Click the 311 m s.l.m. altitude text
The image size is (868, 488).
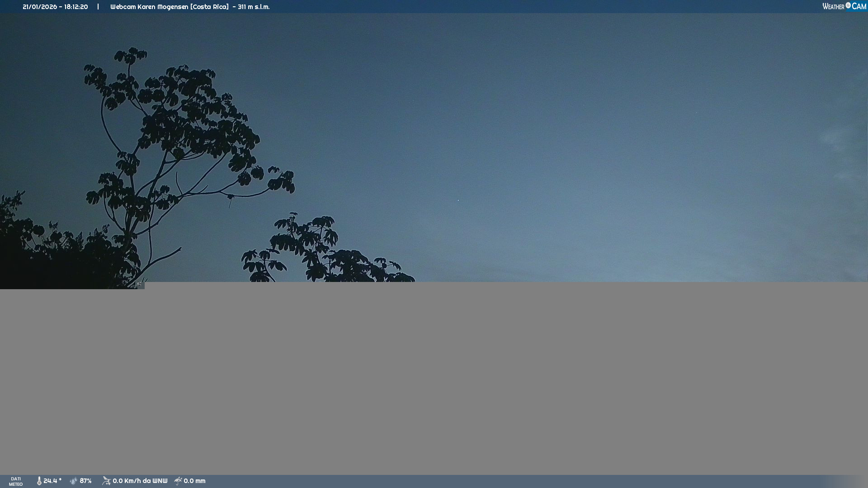[x=254, y=7]
